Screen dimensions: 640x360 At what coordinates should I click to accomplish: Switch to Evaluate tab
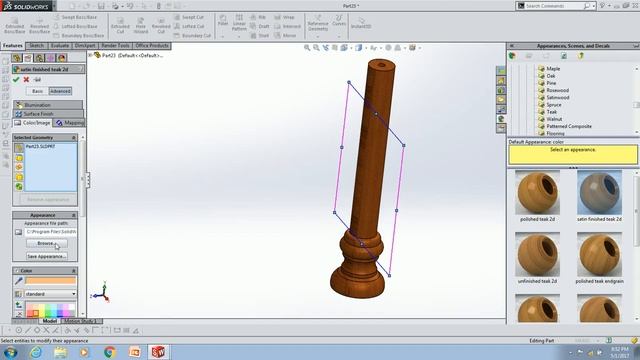[x=60, y=46]
